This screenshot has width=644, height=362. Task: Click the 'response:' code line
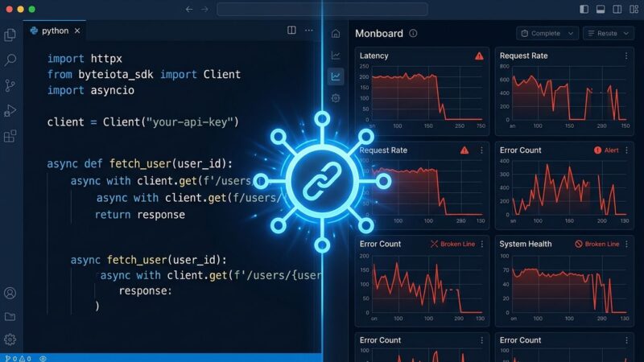click(146, 290)
